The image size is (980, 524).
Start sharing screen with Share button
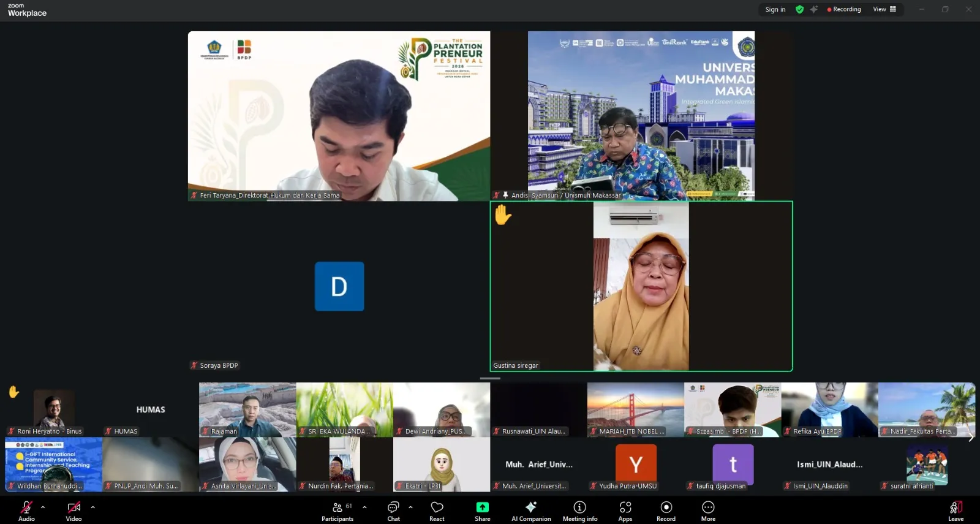[483, 511]
